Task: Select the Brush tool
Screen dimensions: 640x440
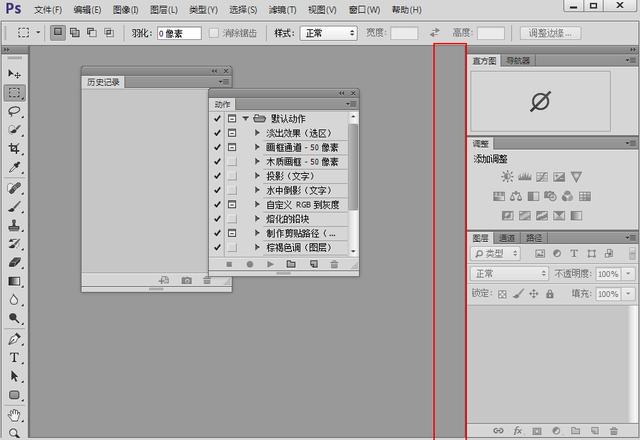Action: 14,207
